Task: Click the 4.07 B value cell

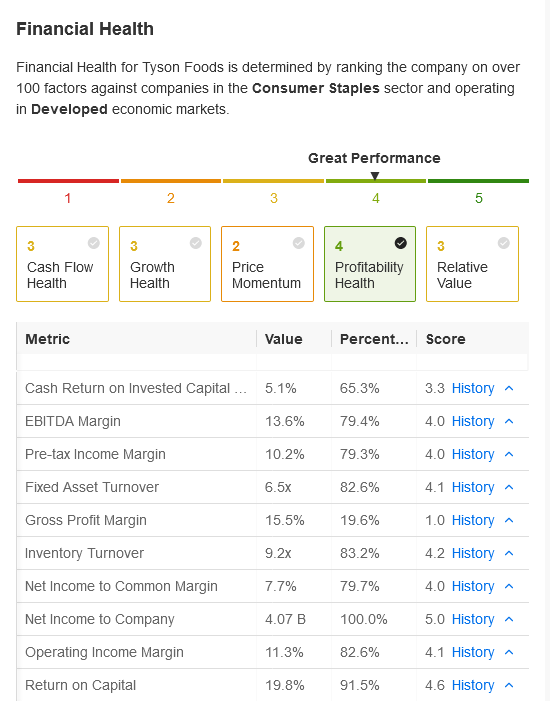Action: click(285, 619)
